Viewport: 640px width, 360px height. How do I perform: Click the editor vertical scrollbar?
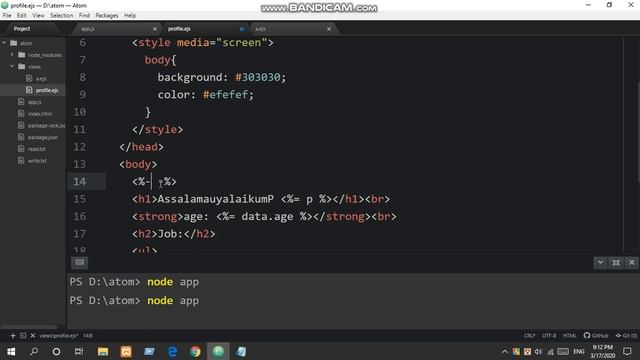tap(638, 131)
